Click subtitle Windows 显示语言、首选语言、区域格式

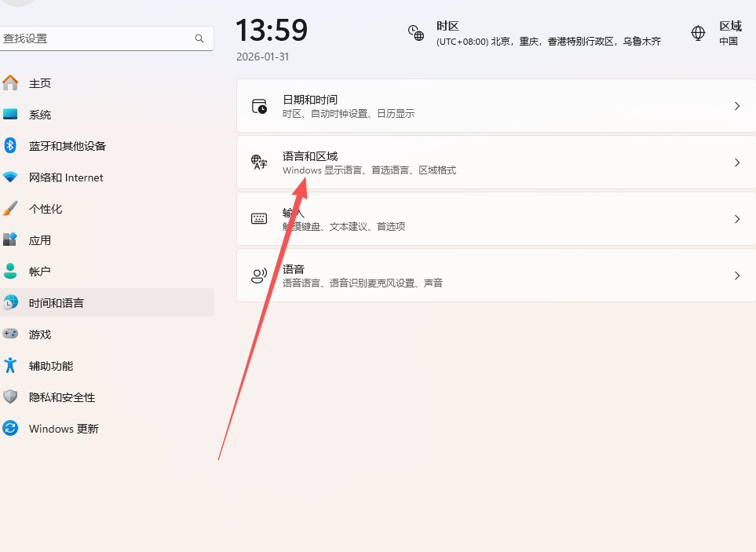pos(369,170)
